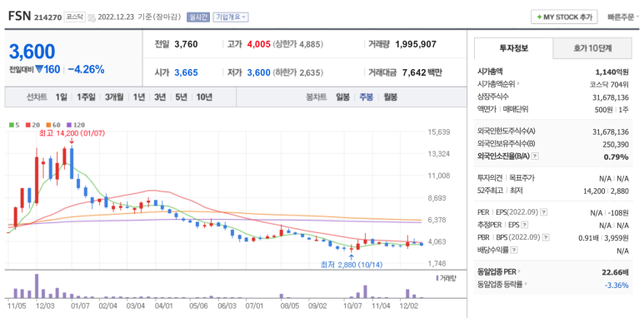Click the arrow beside 시가총액순위
Viewport: 644px width, 318px height.
coord(518,84)
